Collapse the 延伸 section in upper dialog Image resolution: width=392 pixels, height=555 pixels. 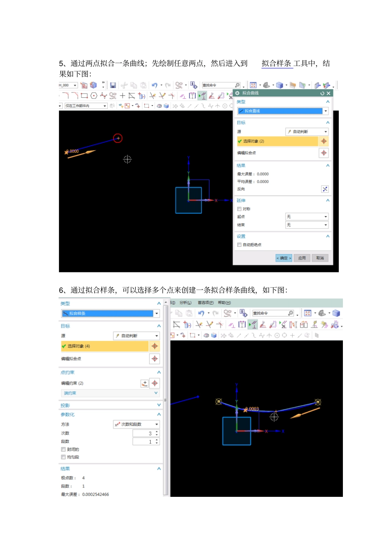pos(328,201)
